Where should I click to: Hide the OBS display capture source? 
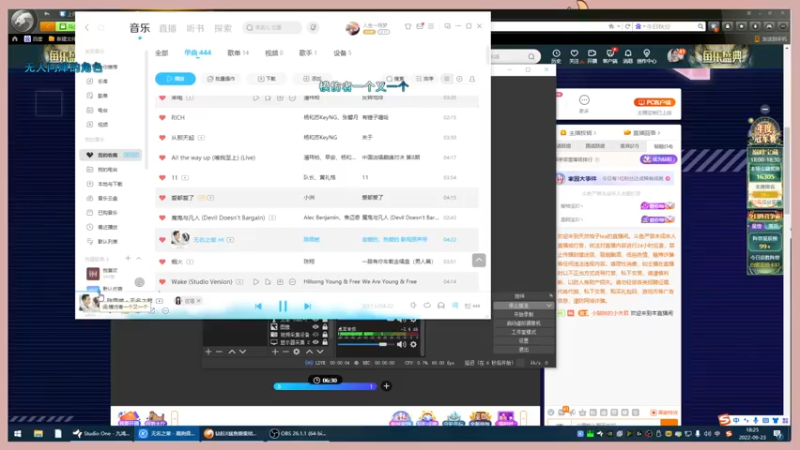coord(316,342)
